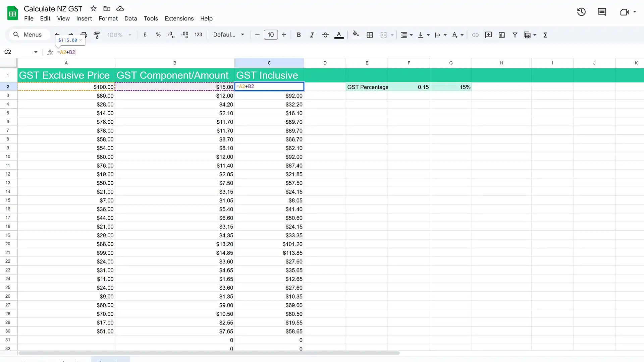Star the Calculate NZ GST document
644x362 pixels.
click(x=94, y=9)
